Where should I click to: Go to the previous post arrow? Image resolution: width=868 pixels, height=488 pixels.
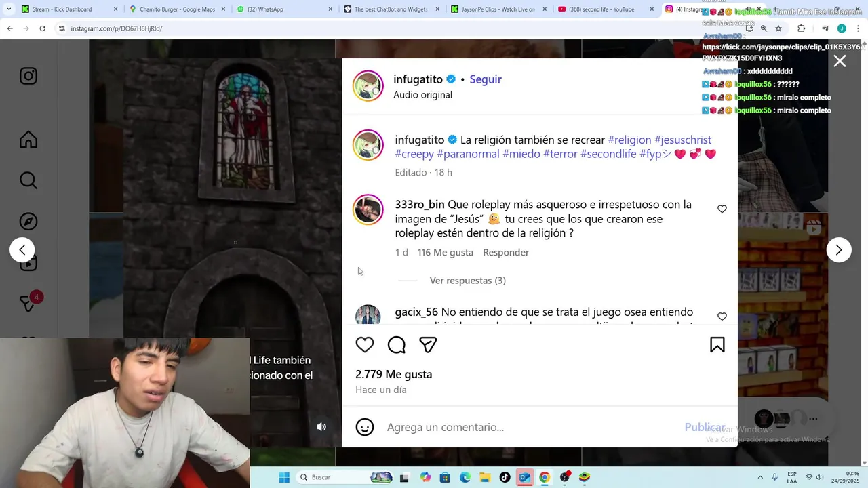coord(22,250)
